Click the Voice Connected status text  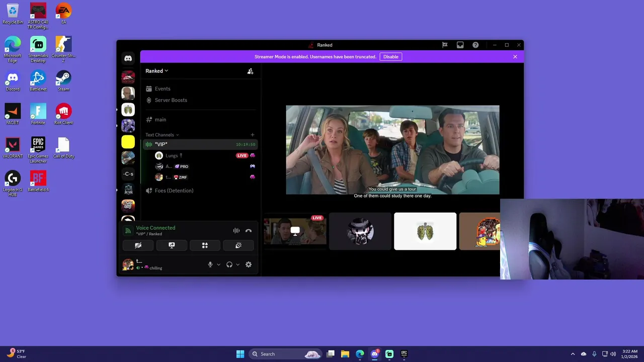155,228
